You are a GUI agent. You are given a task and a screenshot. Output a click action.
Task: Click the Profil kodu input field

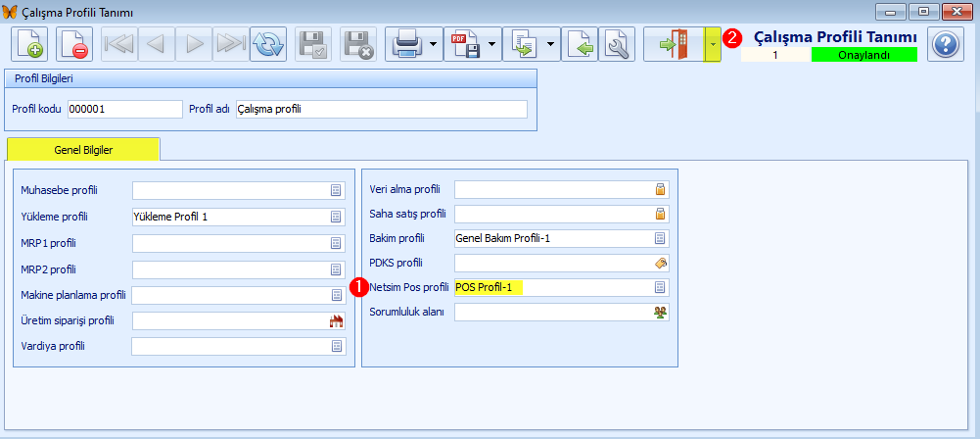pyautogui.click(x=124, y=110)
